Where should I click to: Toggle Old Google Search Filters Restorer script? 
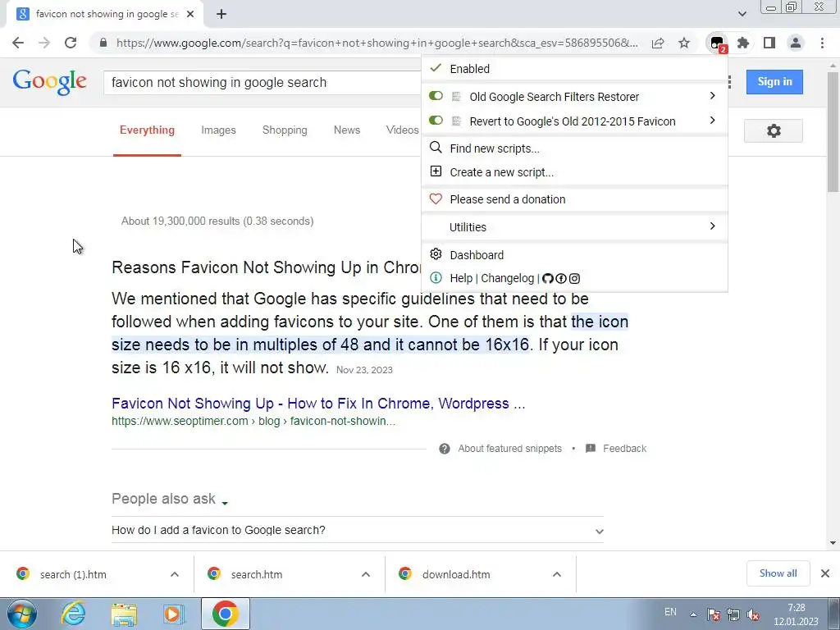[x=436, y=96]
